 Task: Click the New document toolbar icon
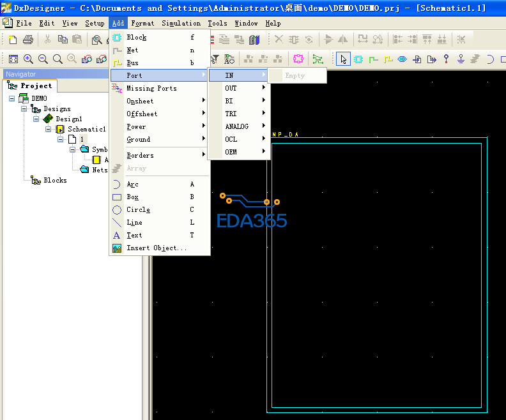pyautogui.click(x=13, y=40)
